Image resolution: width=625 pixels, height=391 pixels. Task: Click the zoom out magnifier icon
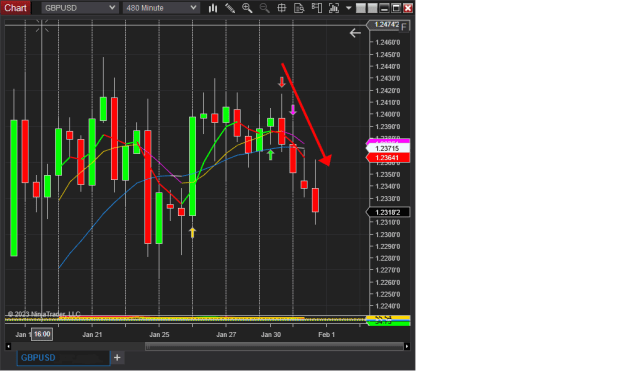tap(264, 8)
